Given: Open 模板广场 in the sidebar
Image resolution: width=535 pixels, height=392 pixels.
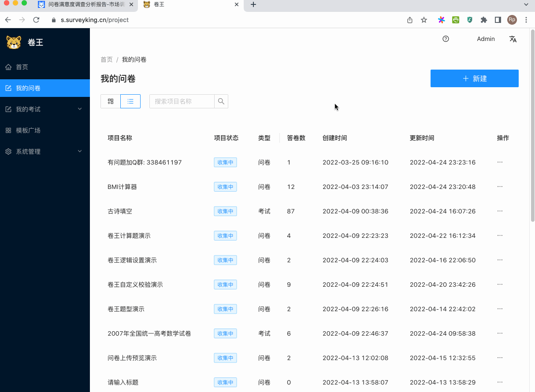Looking at the screenshot, I should click(45, 130).
